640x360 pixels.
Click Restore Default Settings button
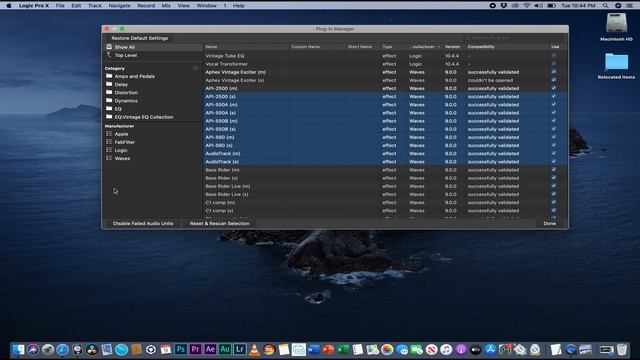pos(140,38)
